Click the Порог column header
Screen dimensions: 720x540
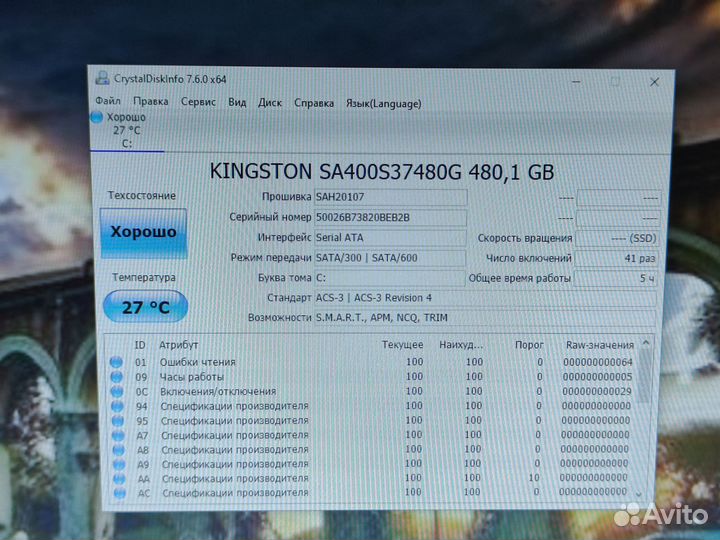point(529,345)
